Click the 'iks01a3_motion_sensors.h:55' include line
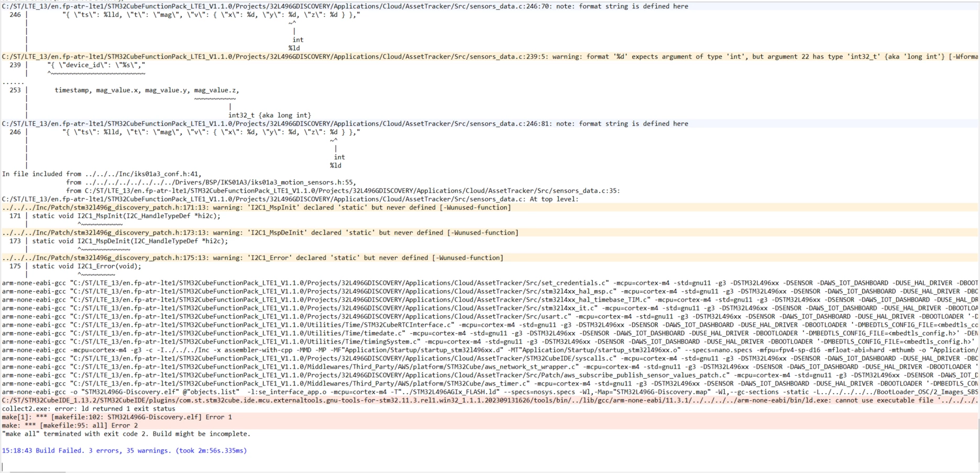The height and width of the screenshot is (473, 980). click(x=211, y=182)
